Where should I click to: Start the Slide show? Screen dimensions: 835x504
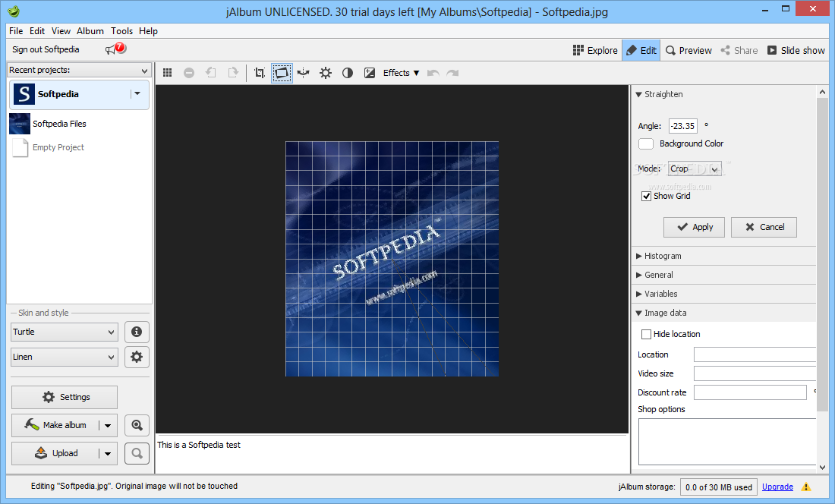796,50
